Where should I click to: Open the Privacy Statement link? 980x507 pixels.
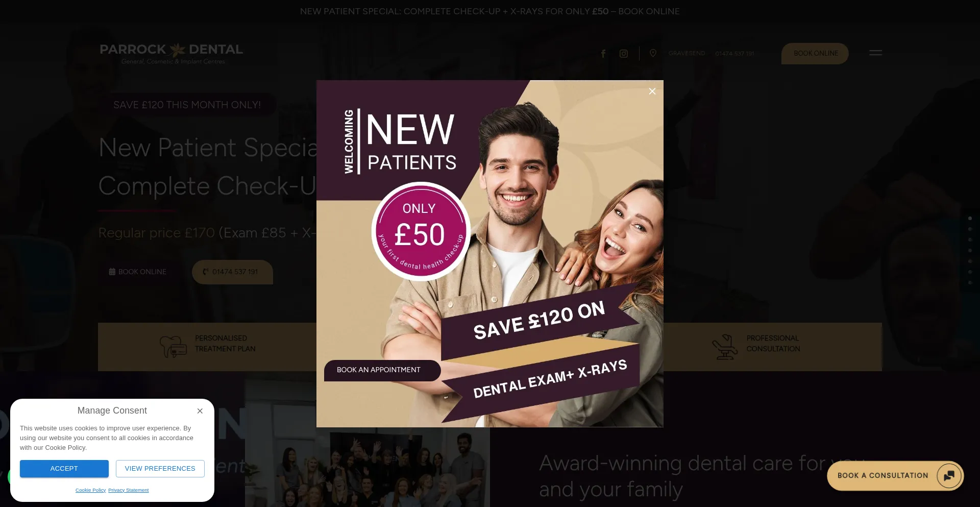[129, 490]
